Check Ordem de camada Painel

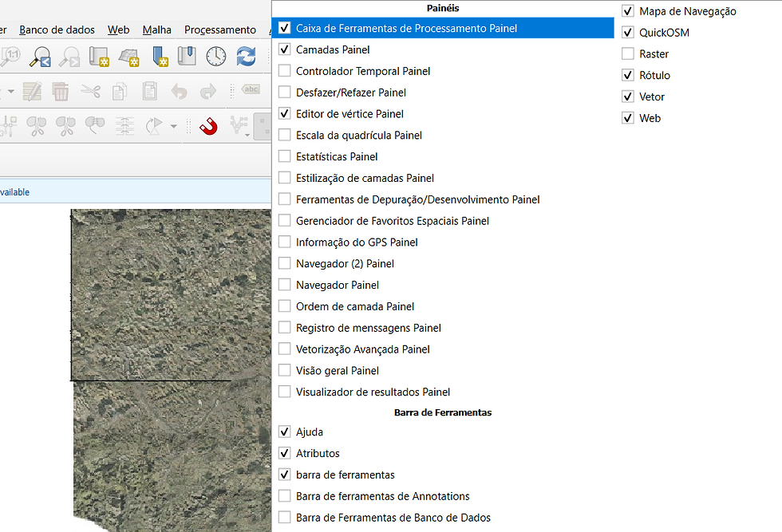pos(284,306)
